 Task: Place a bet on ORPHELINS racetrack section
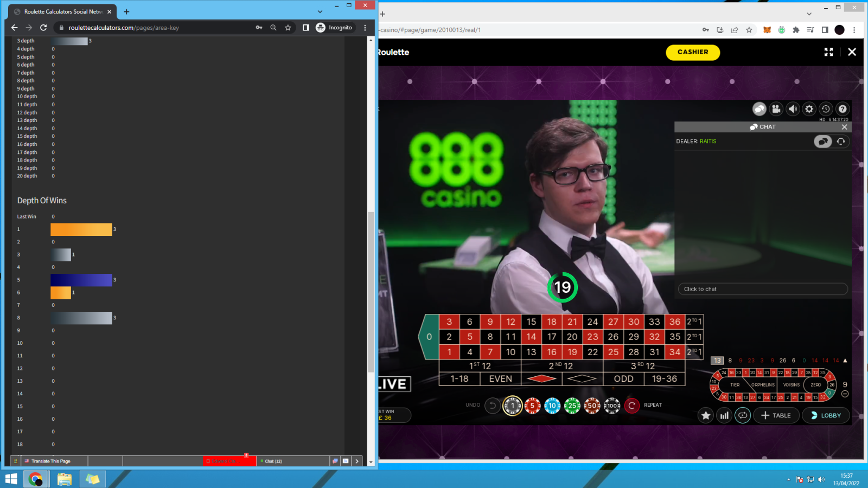pyautogui.click(x=763, y=385)
